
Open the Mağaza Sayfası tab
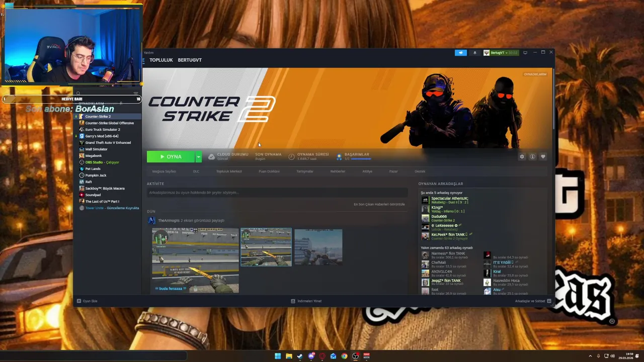pyautogui.click(x=164, y=171)
